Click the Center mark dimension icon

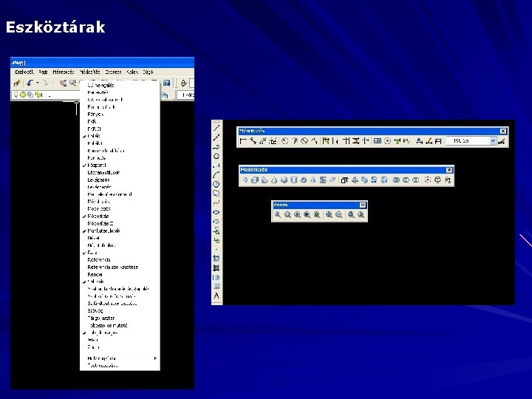pyautogui.click(x=387, y=141)
